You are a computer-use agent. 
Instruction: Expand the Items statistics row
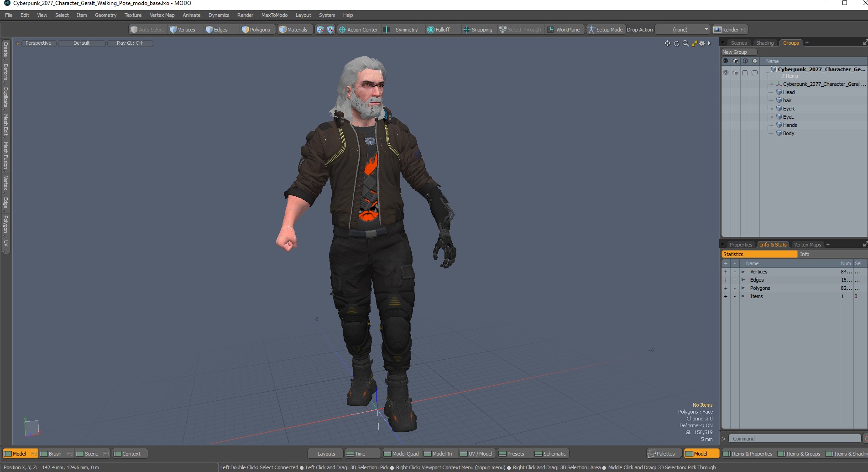coord(743,297)
